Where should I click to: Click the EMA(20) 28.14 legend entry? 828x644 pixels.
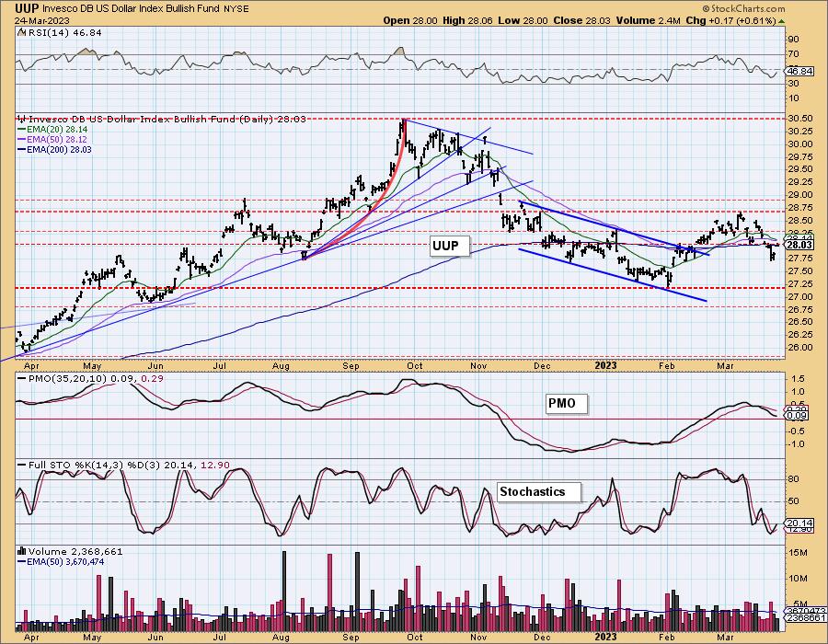click(52, 130)
